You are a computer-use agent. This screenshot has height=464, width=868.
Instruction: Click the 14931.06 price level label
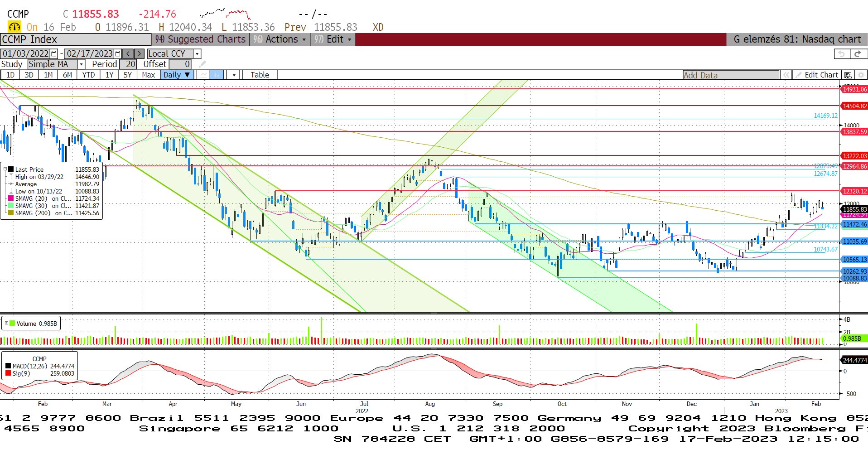coord(854,89)
